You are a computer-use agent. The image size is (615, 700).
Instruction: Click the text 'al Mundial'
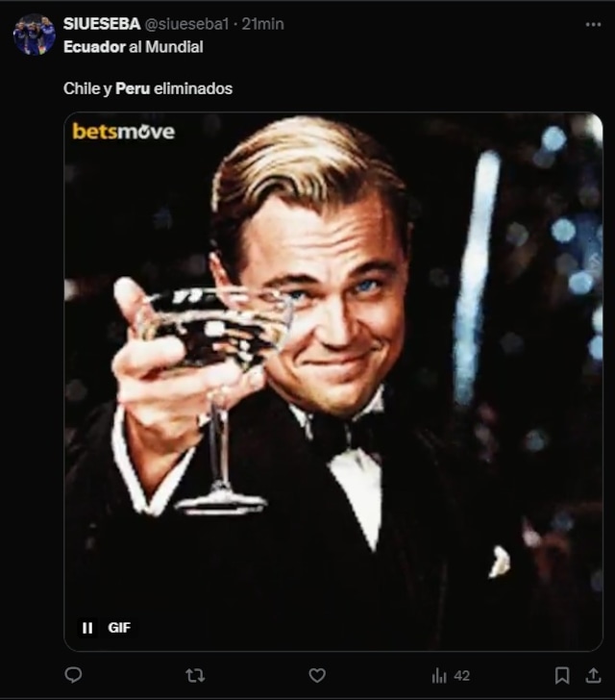[166, 47]
